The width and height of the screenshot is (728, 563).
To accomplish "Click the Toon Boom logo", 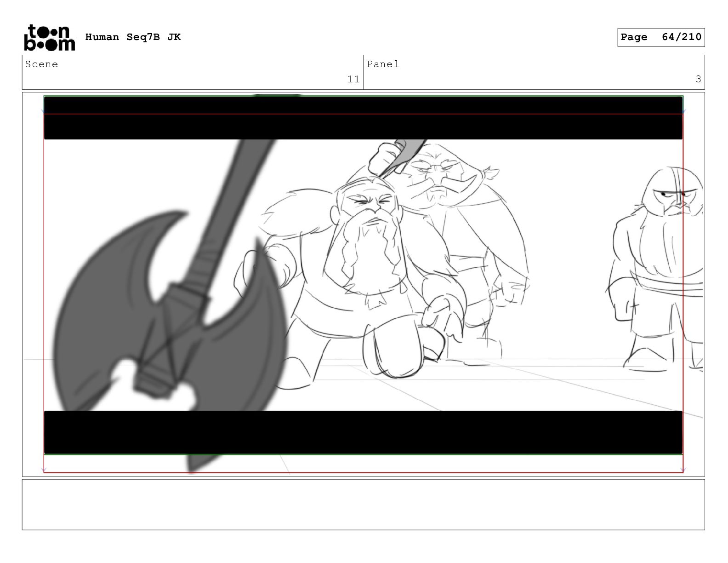I will pyautogui.click(x=49, y=37).
